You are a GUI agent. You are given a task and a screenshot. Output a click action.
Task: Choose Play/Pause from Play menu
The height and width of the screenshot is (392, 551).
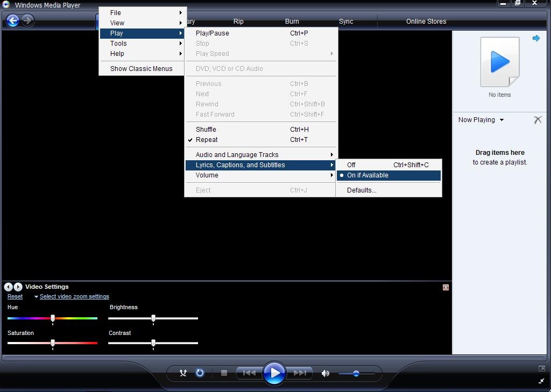point(261,33)
